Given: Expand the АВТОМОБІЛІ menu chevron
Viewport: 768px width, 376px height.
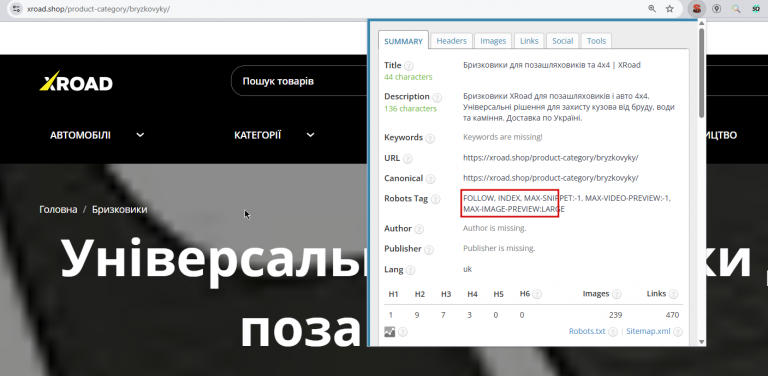Looking at the screenshot, I should (140, 135).
